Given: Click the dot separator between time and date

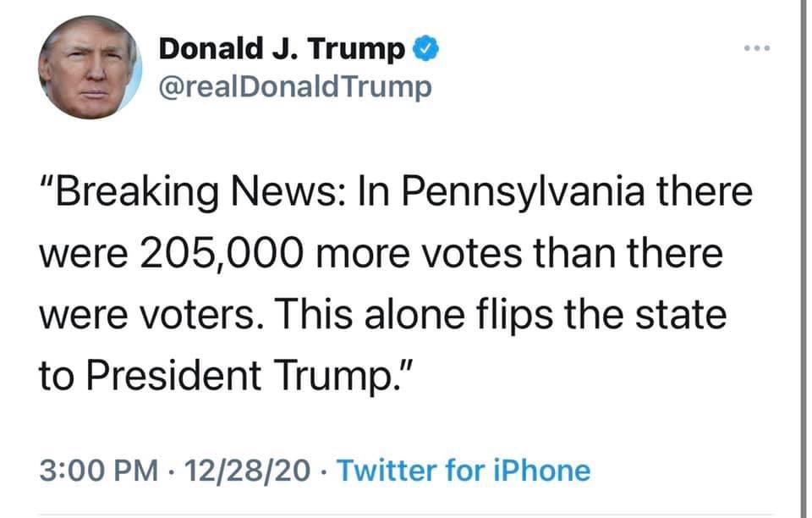Looking at the screenshot, I should click(x=173, y=471).
